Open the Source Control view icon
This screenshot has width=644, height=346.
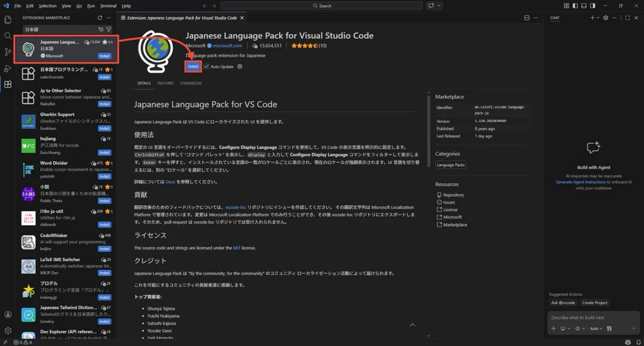8,52
